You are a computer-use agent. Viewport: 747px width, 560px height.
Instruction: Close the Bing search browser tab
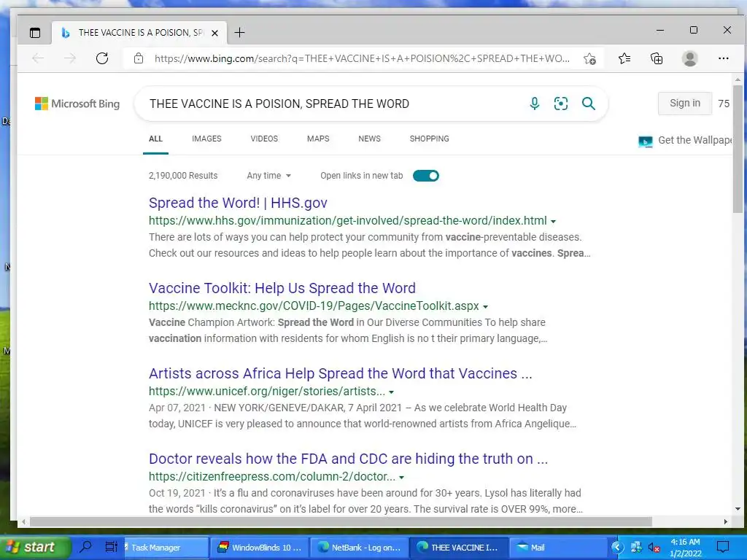pyautogui.click(x=215, y=33)
